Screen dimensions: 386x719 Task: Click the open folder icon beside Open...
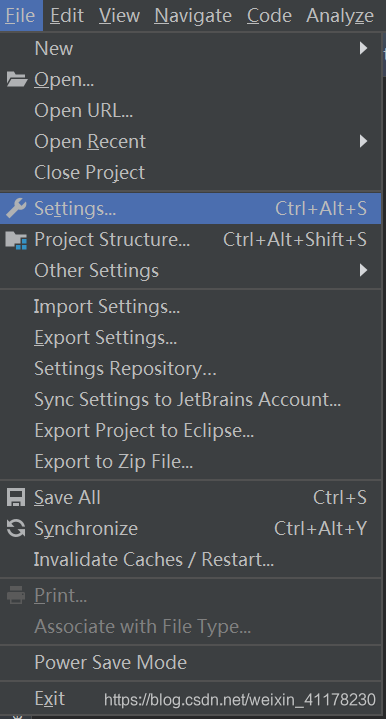pos(17,80)
